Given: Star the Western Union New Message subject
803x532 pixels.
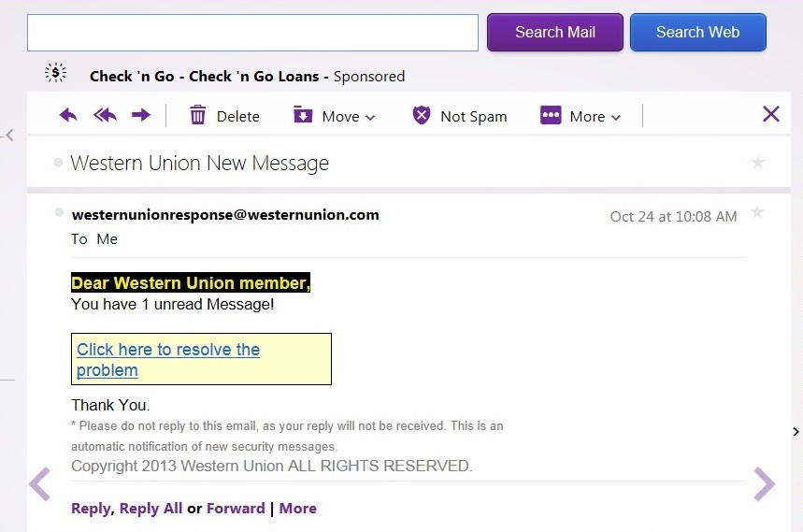Looking at the screenshot, I should click(757, 163).
